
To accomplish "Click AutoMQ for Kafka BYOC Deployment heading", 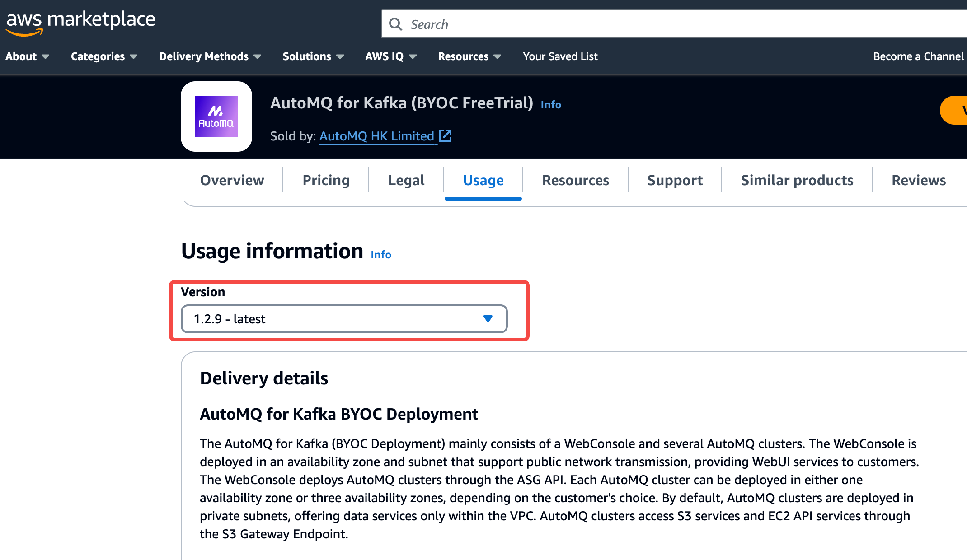I will click(x=339, y=414).
